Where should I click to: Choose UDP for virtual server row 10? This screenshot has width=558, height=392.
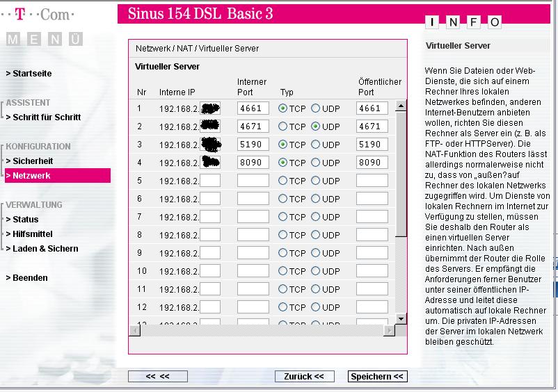pyautogui.click(x=316, y=271)
